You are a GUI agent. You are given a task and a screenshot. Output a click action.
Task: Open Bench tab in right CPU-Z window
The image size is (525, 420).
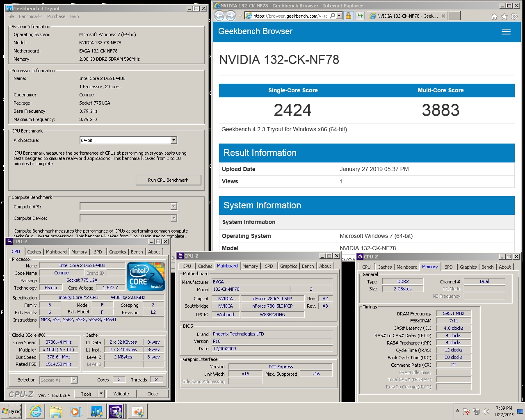click(x=488, y=267)
